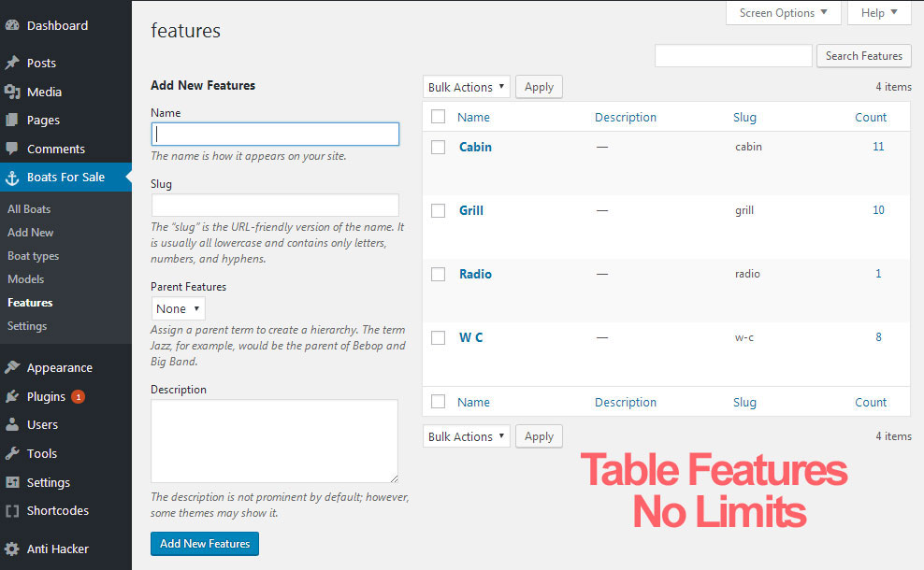Open Dashboard in the admin menu
Screen dimensions: 924x570
click(x=57, y=25)
